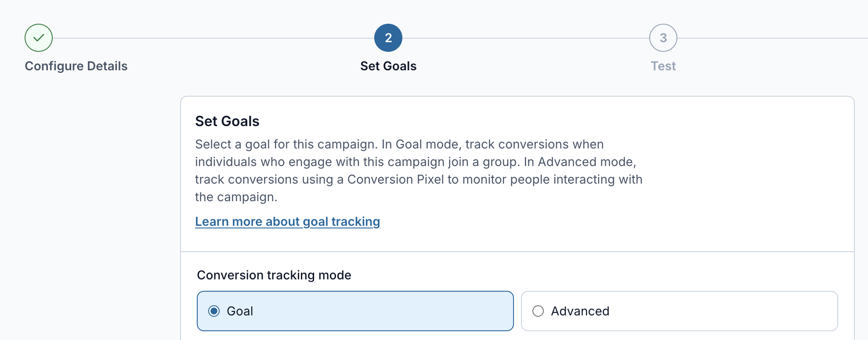Click the blue step 2 circle
Screen dimensions: 868x340
[388, 38]
